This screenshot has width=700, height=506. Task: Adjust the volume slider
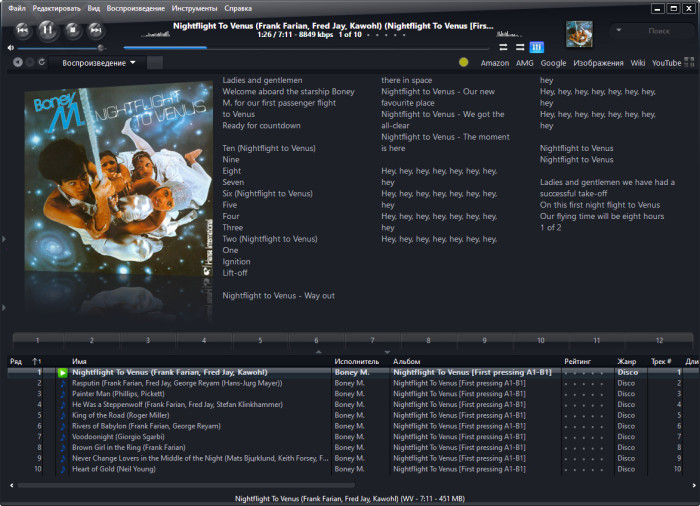pos(60,48)
